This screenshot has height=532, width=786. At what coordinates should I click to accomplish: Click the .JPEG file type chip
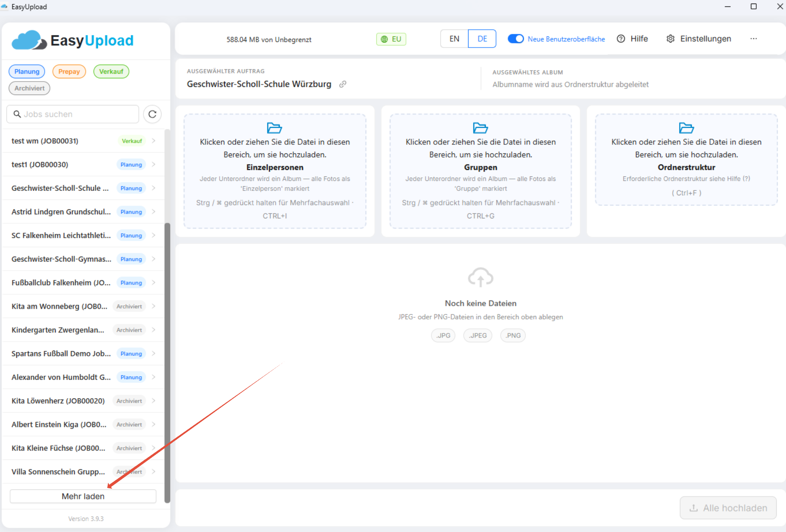(x=478, y=335)
